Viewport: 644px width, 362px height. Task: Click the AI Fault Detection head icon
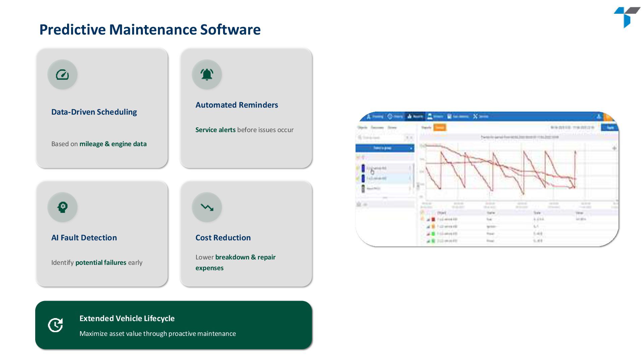coord(62,207)
